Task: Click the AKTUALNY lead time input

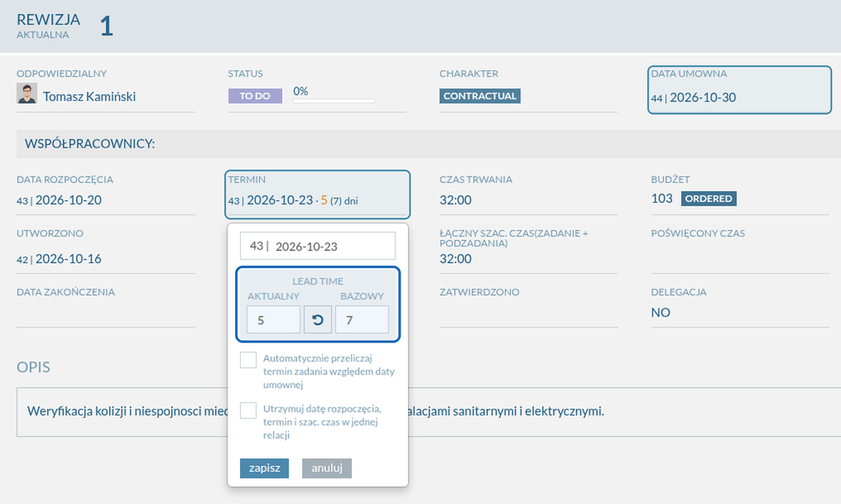Action: coord(273,319)
